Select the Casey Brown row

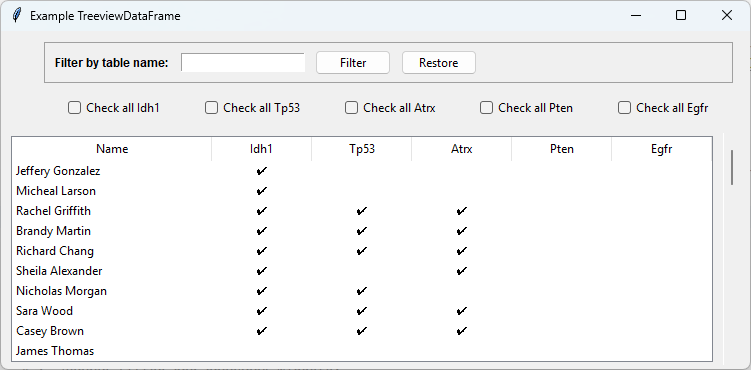pos(362,331)
